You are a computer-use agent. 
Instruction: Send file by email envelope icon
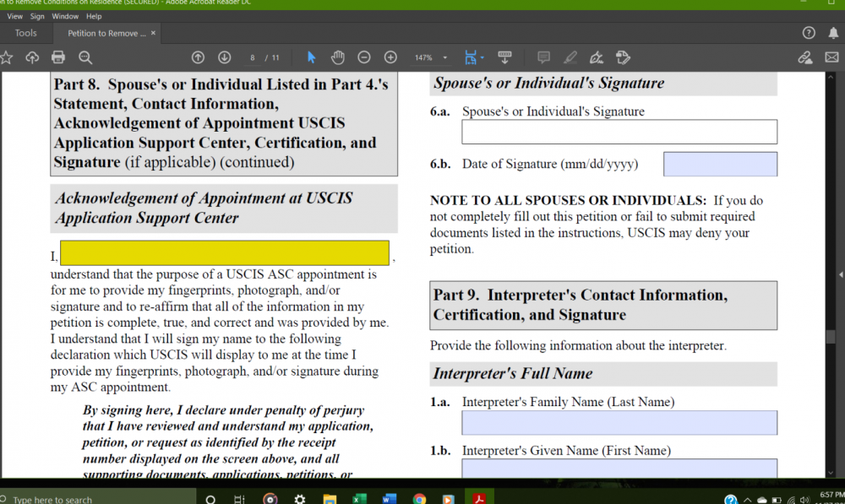pos(831,57)
